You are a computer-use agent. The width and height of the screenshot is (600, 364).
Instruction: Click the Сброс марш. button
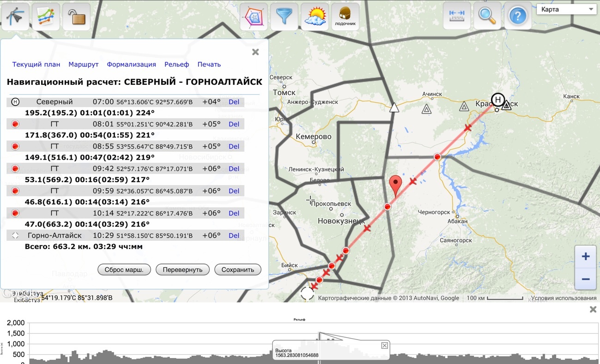(124, 269)
